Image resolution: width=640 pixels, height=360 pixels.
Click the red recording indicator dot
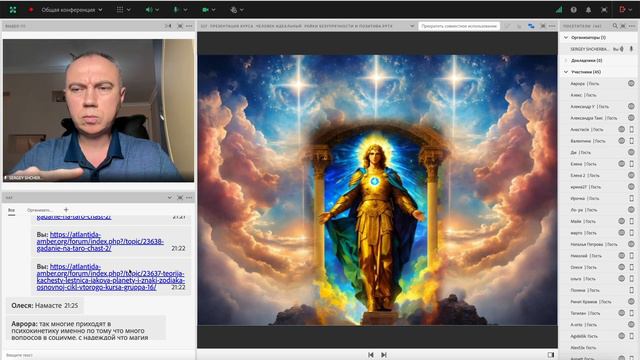pos(31,9)
